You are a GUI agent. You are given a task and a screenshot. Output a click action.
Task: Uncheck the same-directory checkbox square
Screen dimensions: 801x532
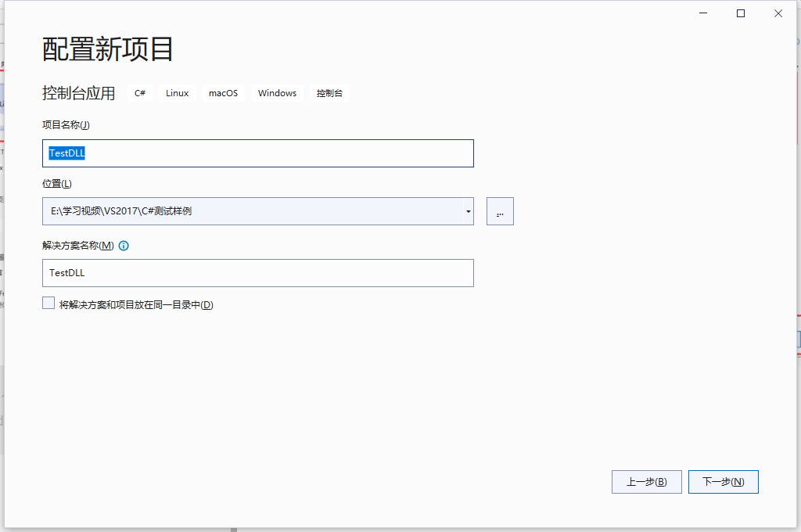coord(48,302)
